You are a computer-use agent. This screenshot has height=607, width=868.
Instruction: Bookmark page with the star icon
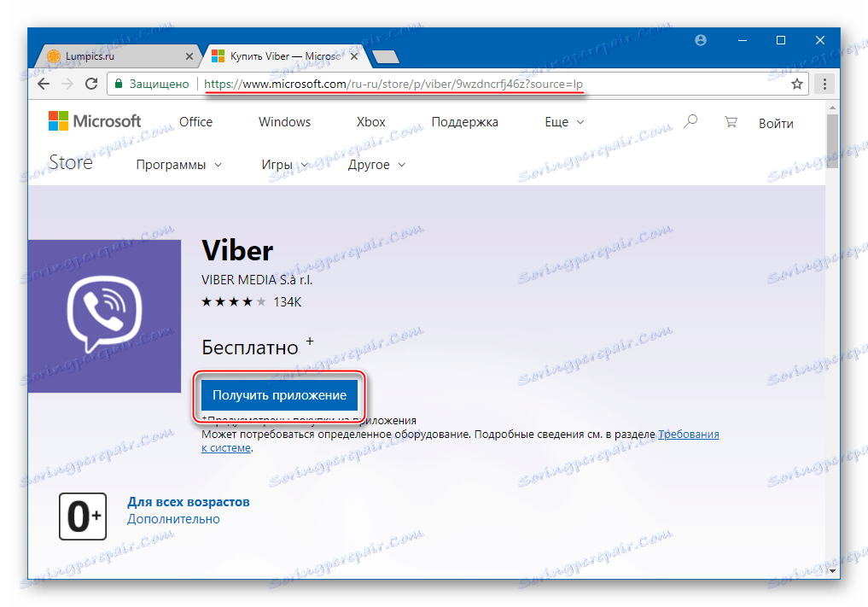point(796,84)
